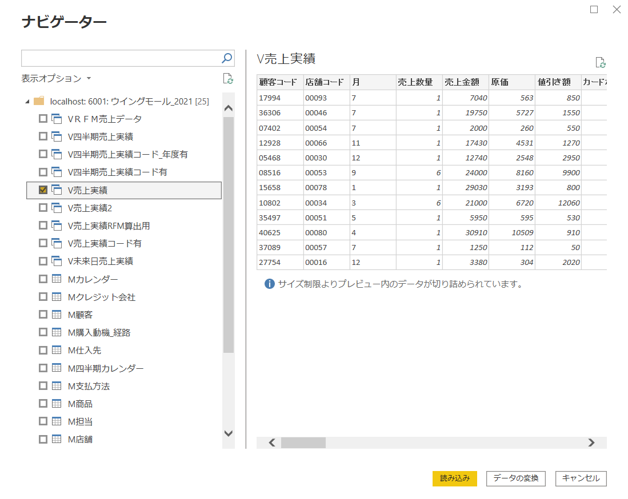The image size is (628, 499).
Task: Click the table icon next to M店舗
Action: 57,439
